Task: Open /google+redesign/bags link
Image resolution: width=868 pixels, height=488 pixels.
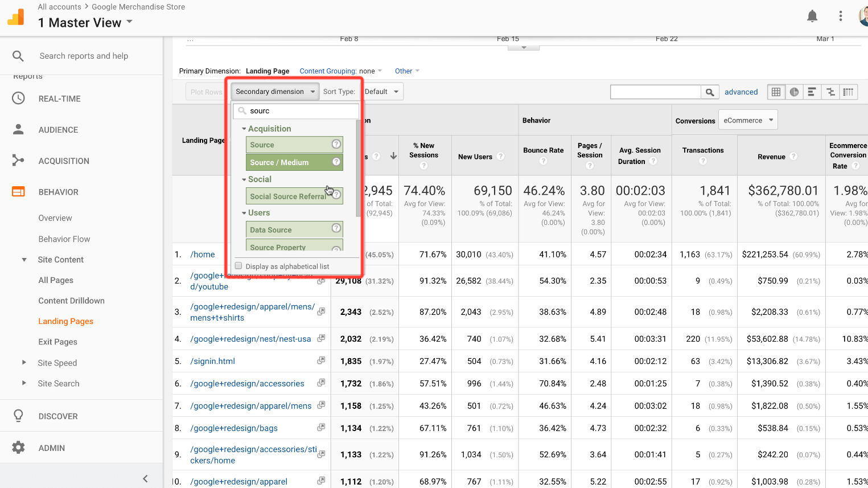Action: click(234, 428)
